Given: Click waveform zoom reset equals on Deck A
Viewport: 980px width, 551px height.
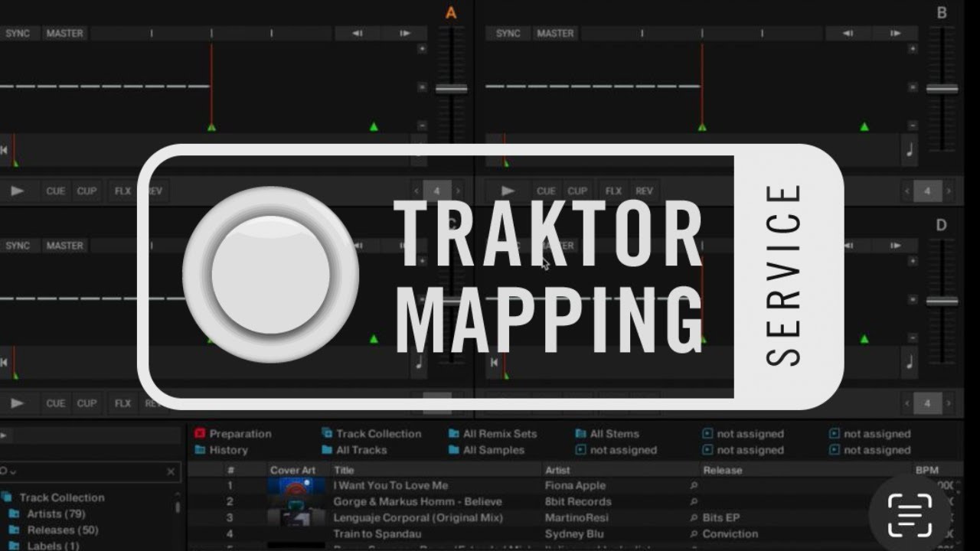Looking at the screenshot, I should [422, 87].
